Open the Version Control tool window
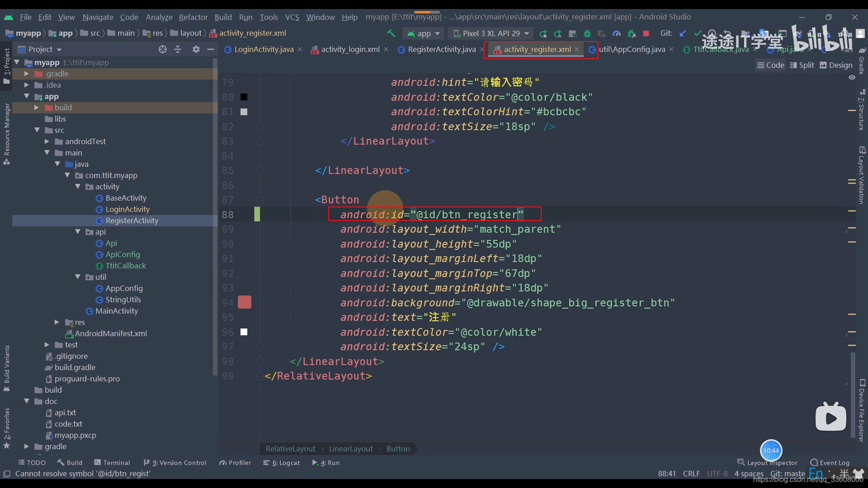This screenshot has width=868, height=488. click(x=175, y=463)
